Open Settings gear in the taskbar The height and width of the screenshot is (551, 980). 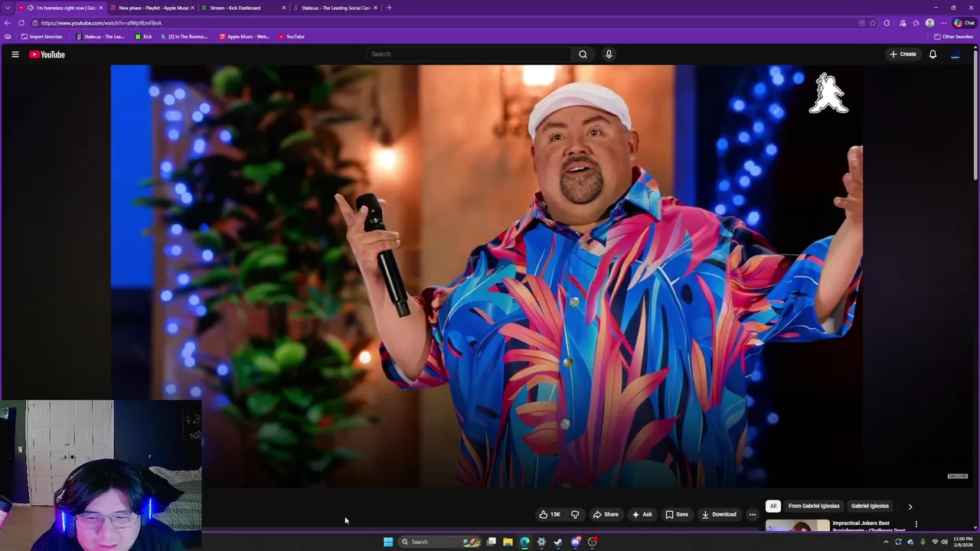click(x=541, y=542)
